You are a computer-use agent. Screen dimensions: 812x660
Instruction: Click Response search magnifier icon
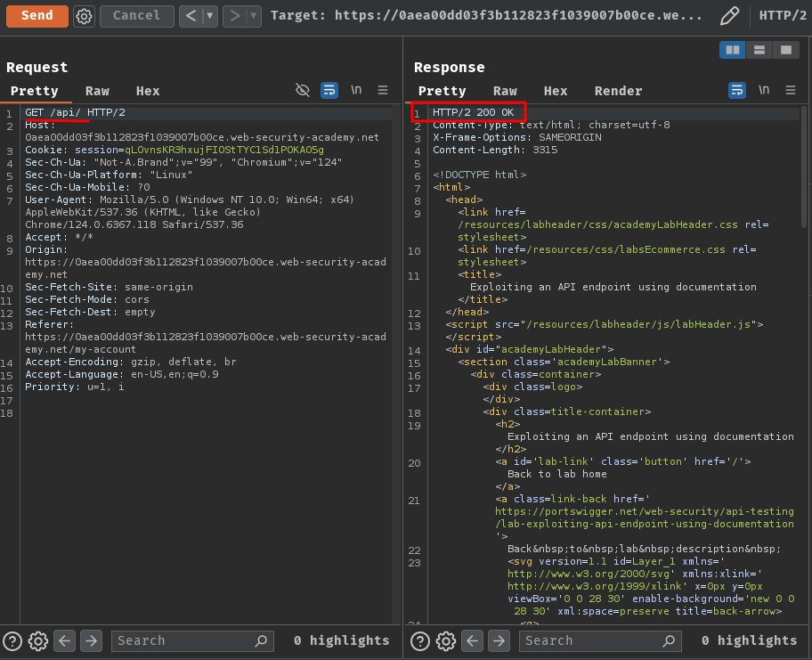click(670, 640)
